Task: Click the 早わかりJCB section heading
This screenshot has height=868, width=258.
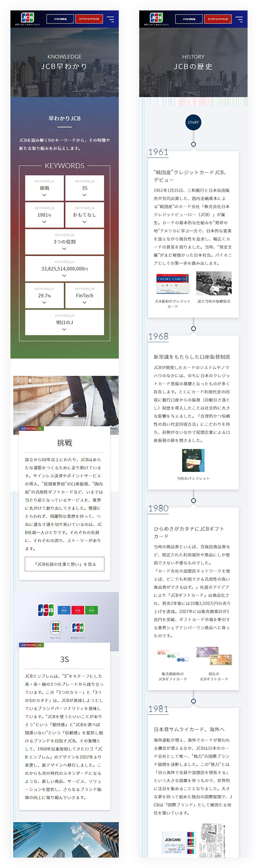Action: click(x=65, y=118)
